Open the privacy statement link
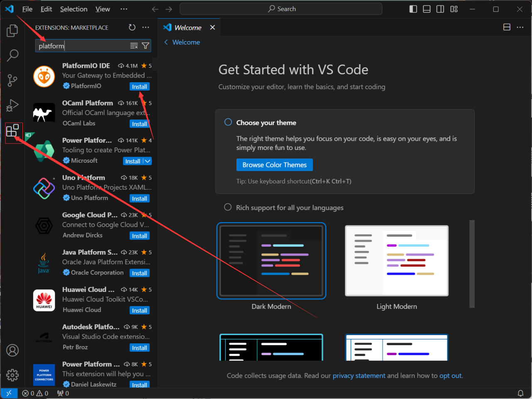The image size is (532, 399). click(x=359, y=376)
